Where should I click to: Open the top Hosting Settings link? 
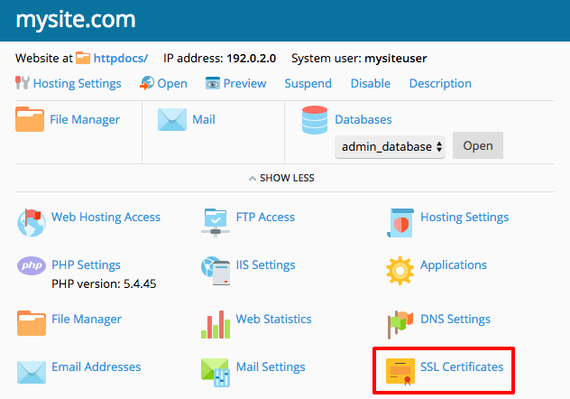tap(77, 84)
